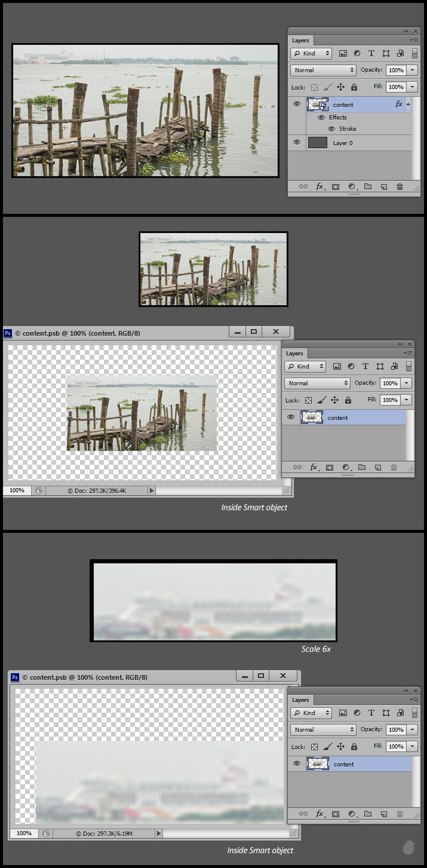The height and width of the screenshot is (868, 427).
Task: Click lock position icon in Layer 0 panel
Action: [x=341, y=87]
